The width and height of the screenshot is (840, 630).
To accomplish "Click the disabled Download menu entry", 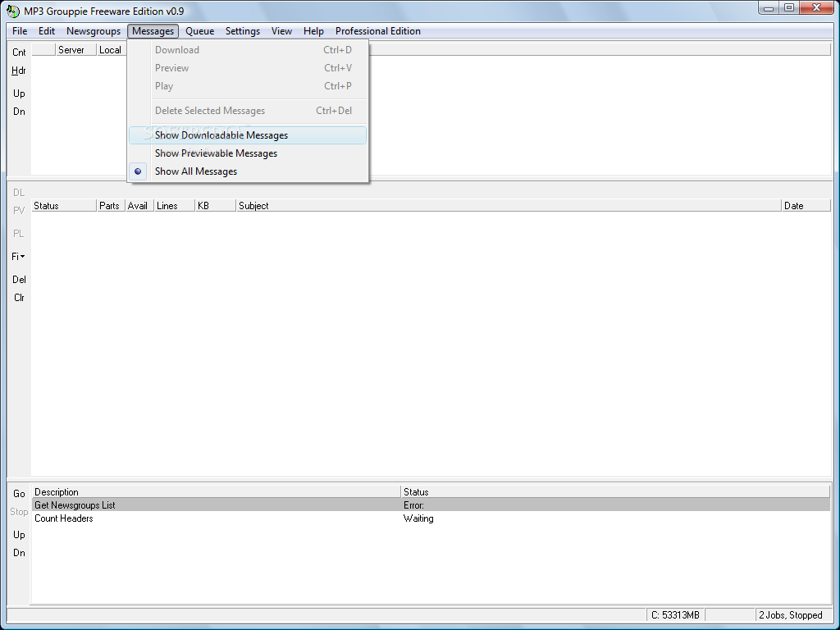I will tap(248, 50).
